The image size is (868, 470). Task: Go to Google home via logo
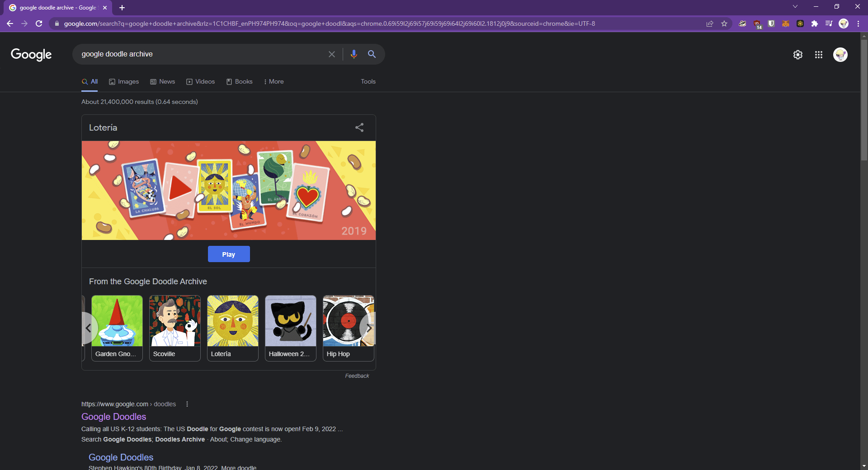31,54
